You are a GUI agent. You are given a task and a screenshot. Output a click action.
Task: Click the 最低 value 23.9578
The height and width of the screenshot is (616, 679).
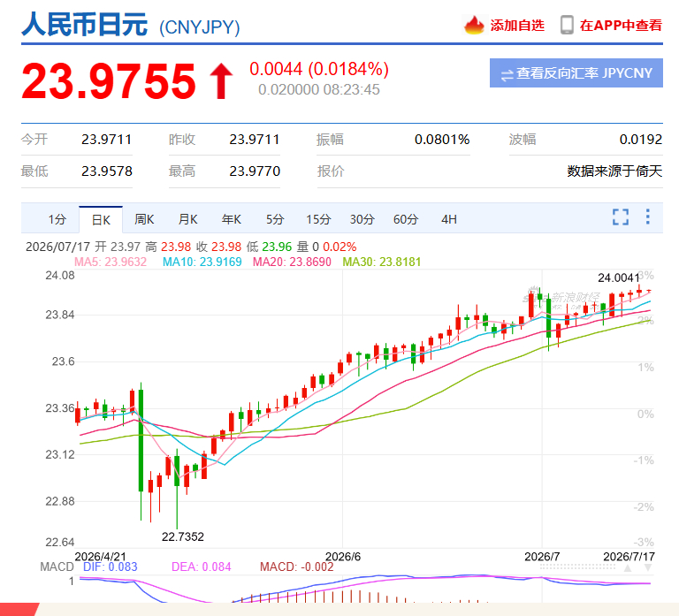pos(106,171)
